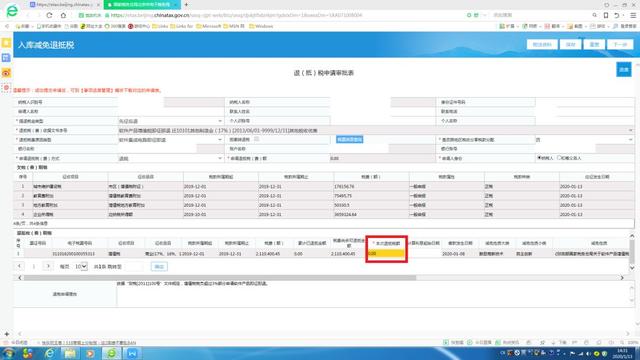Select the second applicant identity radio button

[x=559, y=158]
